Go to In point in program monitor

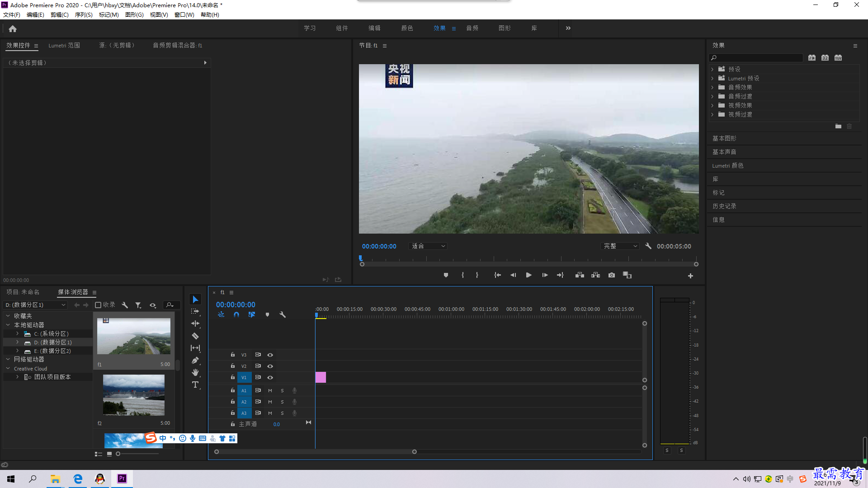(x=497, y=275)
